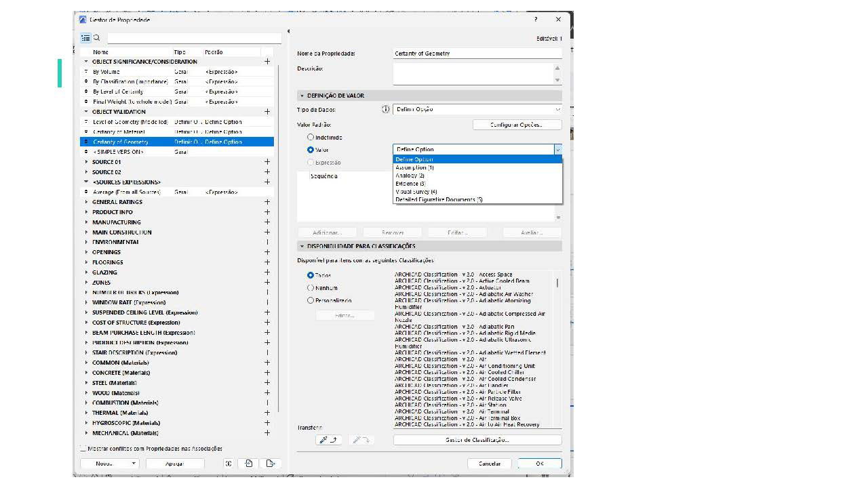Collapse DISPONIBILIDADE PARA CLASSIFICAÇÕES section
Screen dimensions: 868x488
pos(302,246)
